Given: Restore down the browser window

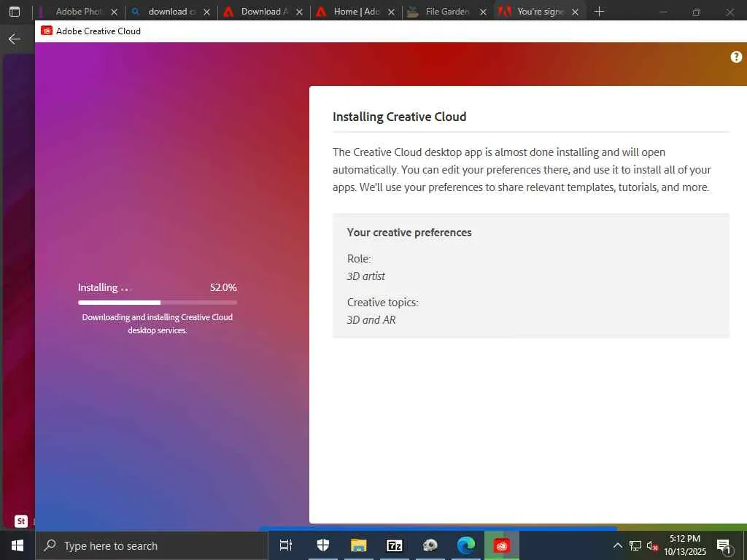Looking at the screenshot, I should click(697, 12).
